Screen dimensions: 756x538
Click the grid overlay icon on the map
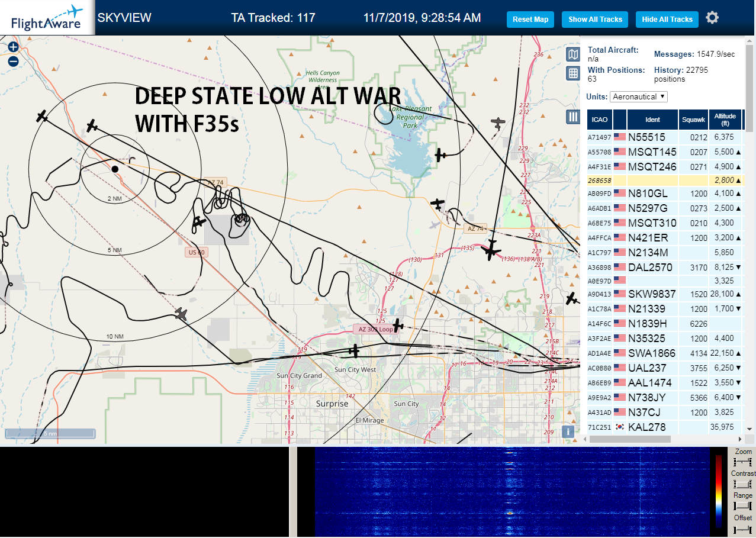(572, 73)
